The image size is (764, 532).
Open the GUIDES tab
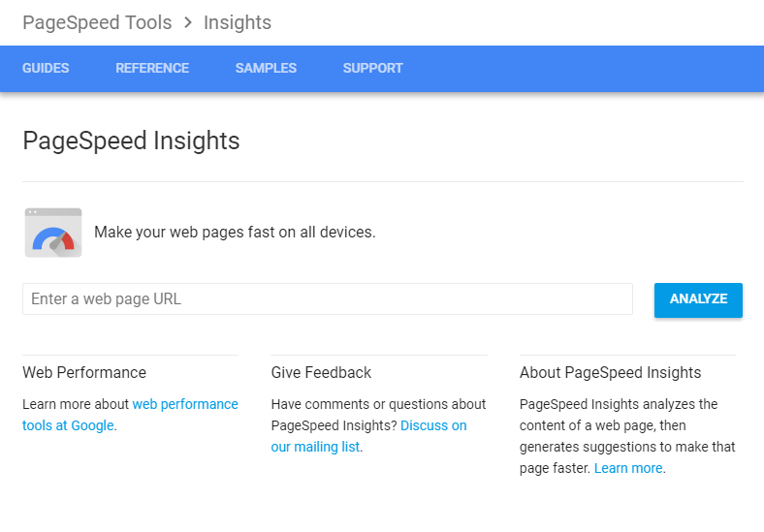[x=46, y=68]
